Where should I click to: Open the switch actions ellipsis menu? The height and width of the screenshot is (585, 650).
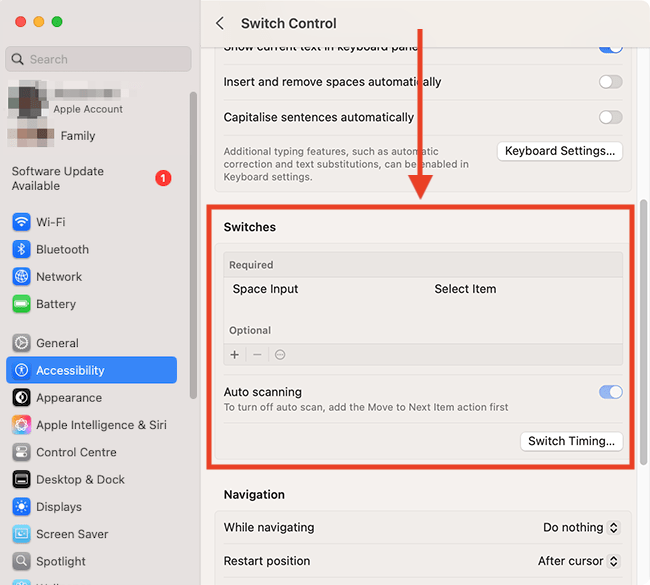coord(280,355)
